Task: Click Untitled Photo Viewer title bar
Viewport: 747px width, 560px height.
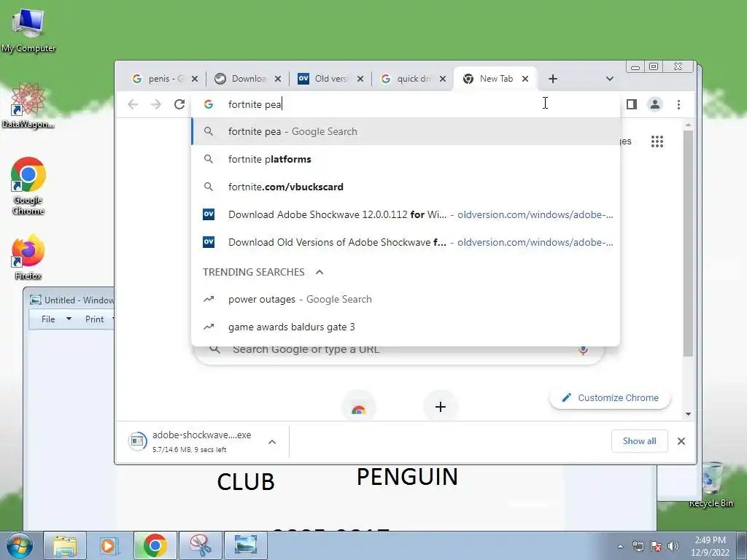Action: (69, 300)
